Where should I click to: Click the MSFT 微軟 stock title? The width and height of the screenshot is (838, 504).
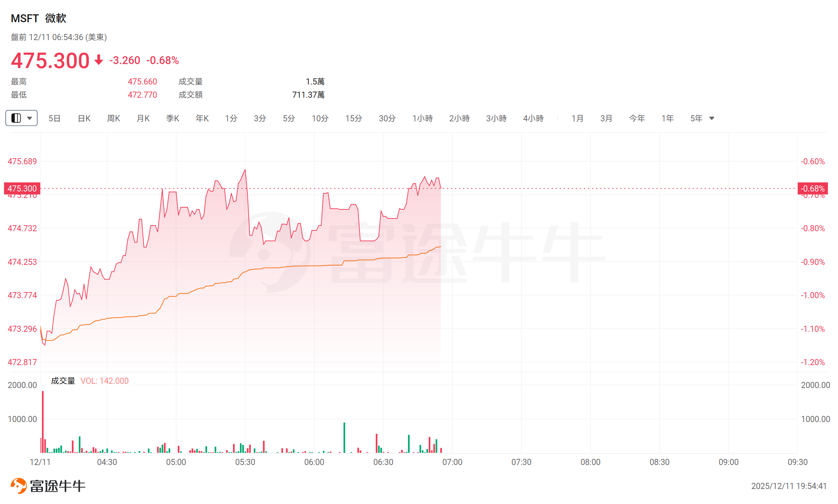pos(39,18)
